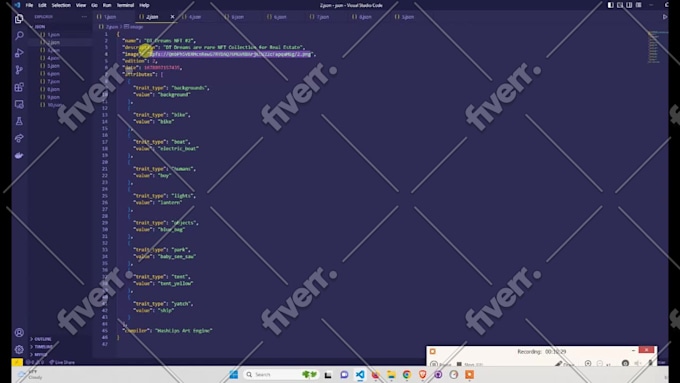Open the Testing flask icon
680x383 pixels.
click(19, 121)
